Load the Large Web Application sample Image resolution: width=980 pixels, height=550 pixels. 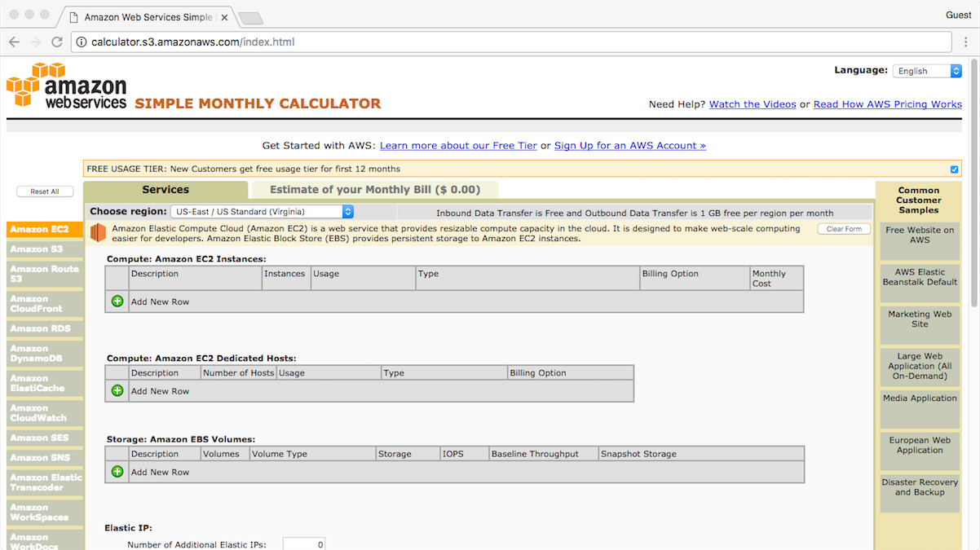tap(920, 367)
